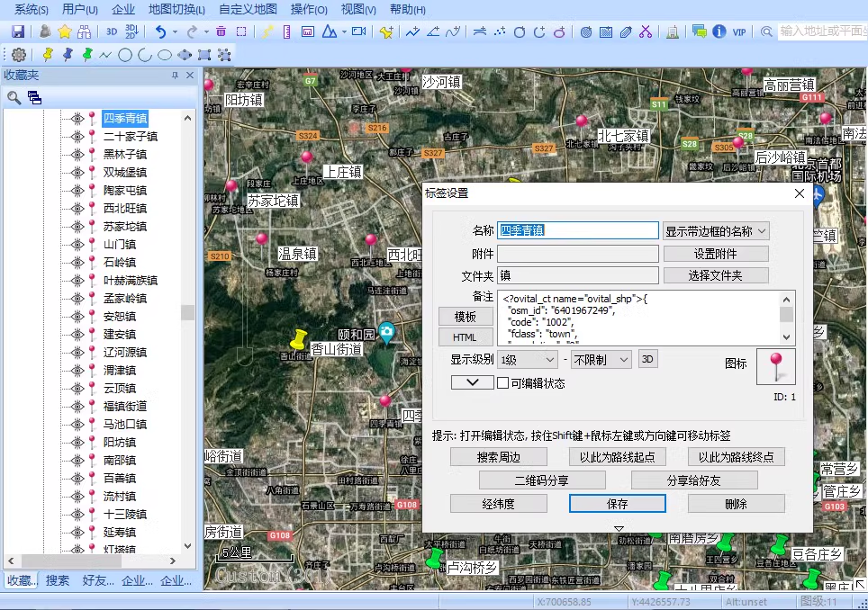Image resolution: width=868 pixels, height=610 pixels.
Task: Select the yellow pushpin marker tool
Action: click(48, 55)
